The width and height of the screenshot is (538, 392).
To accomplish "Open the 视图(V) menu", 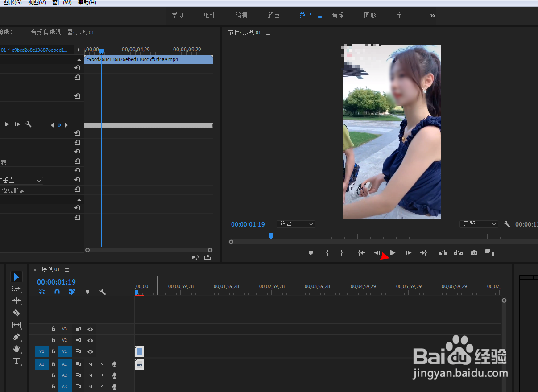I will tap(37, 3).
